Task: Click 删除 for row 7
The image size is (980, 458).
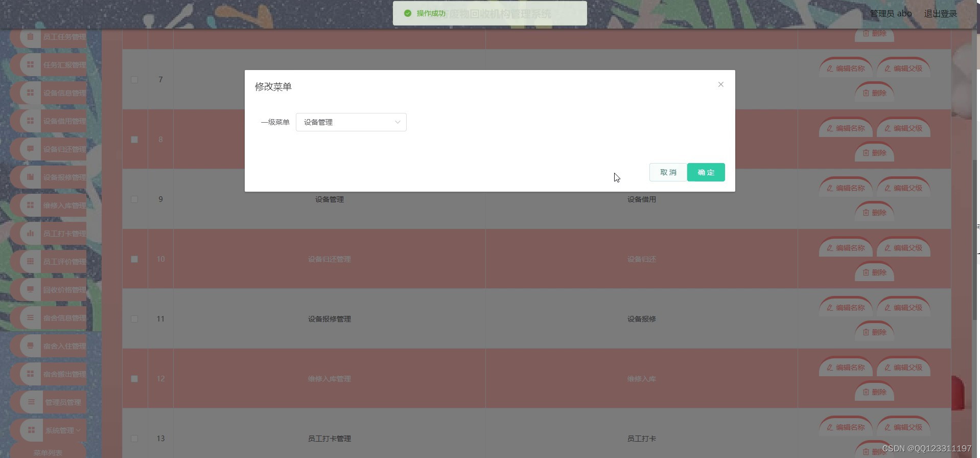Action: click(x=874, y=93)
